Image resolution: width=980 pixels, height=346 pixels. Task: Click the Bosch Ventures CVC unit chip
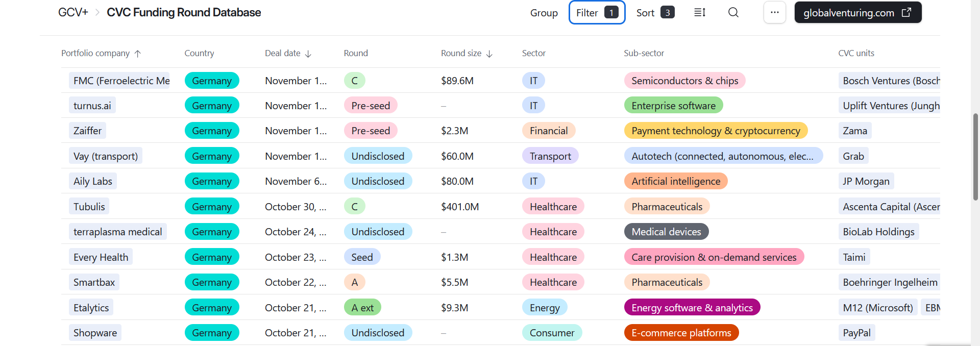coord(890,81)
